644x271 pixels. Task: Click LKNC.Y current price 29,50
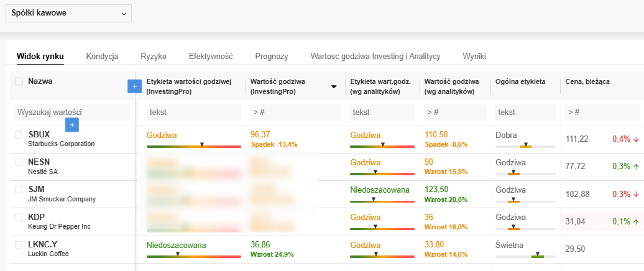575,249
